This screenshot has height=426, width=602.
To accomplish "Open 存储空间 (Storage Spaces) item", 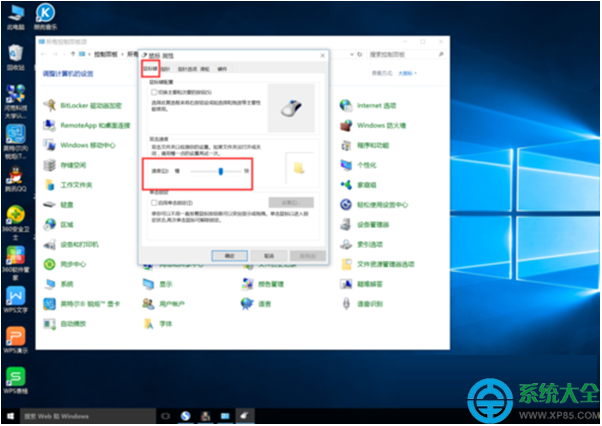I will click(x=65, y=165).
